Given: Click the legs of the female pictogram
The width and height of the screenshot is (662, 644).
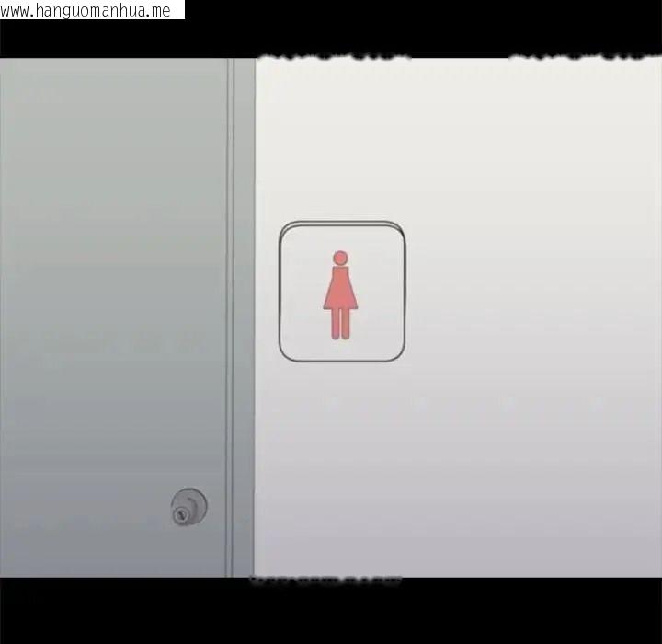Looking at the screenshot, I should point(340,324).
